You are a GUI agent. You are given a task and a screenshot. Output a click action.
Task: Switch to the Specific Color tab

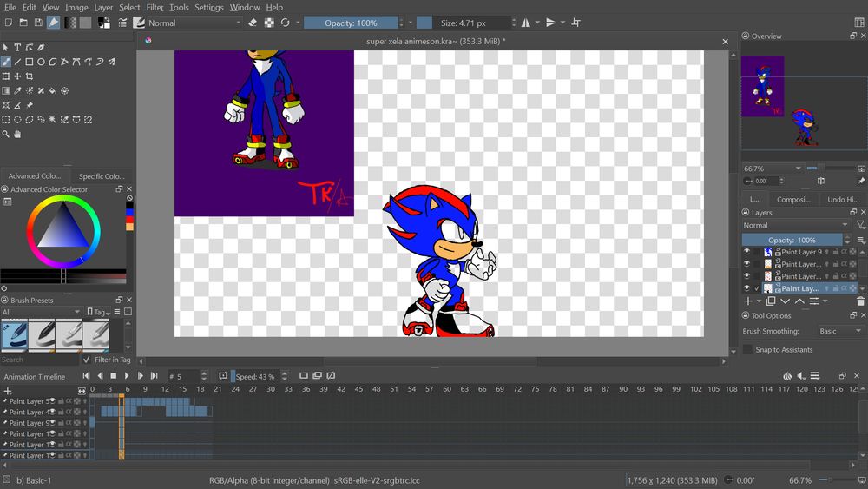pyautogui.click(x=102, y=175)
